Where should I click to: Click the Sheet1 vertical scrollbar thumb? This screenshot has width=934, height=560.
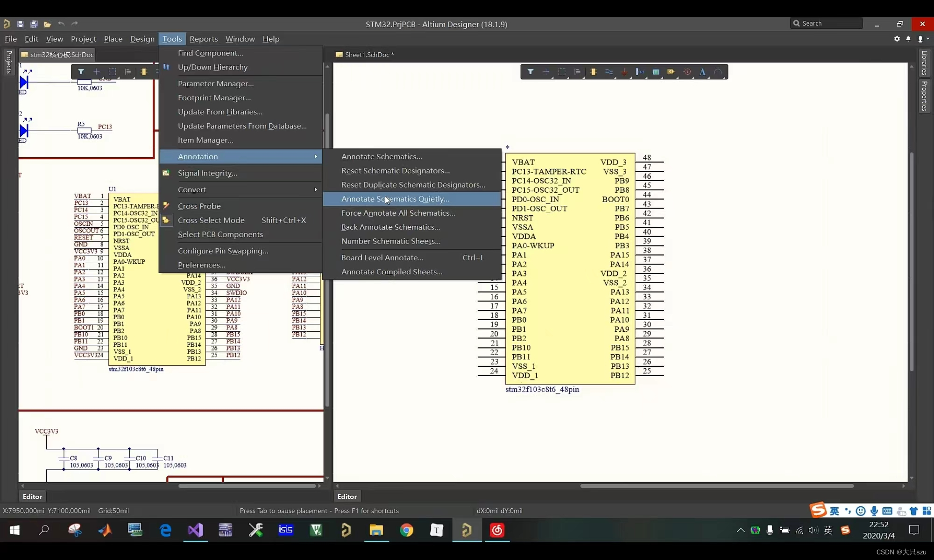911,261
